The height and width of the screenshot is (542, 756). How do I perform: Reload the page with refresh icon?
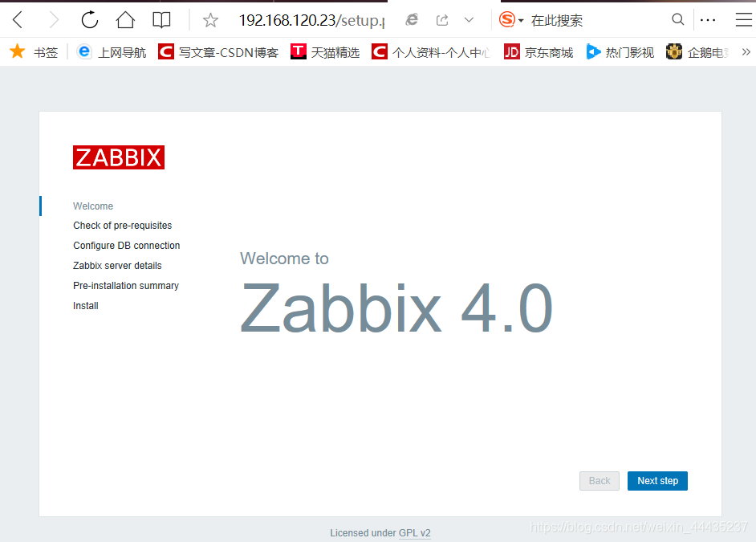[x=90, y=20]
